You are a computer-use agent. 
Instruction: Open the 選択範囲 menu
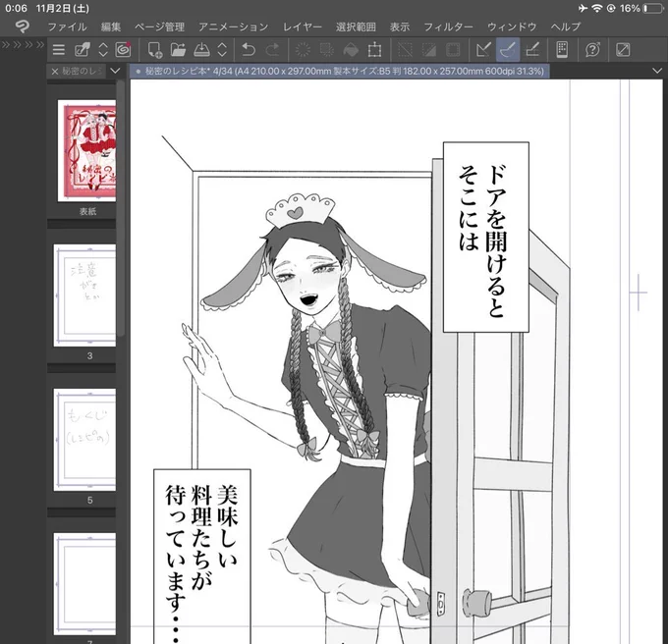click(356, 27)
